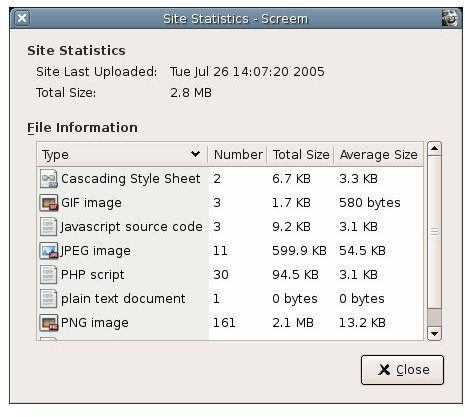
Task: Select the JPEG image row
Action: 230,251
